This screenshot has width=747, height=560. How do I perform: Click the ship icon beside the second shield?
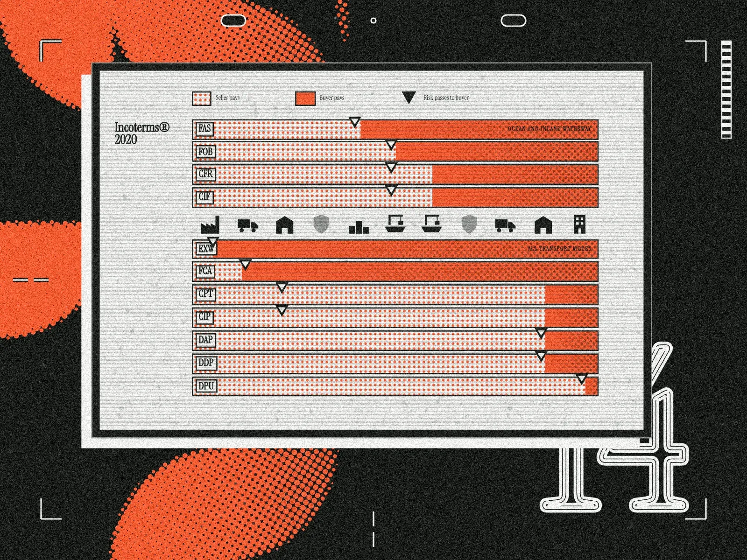pos(431,224)
